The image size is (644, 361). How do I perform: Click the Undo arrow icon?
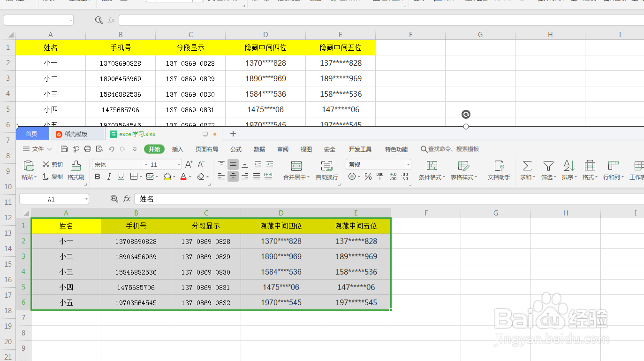point(111,149)
